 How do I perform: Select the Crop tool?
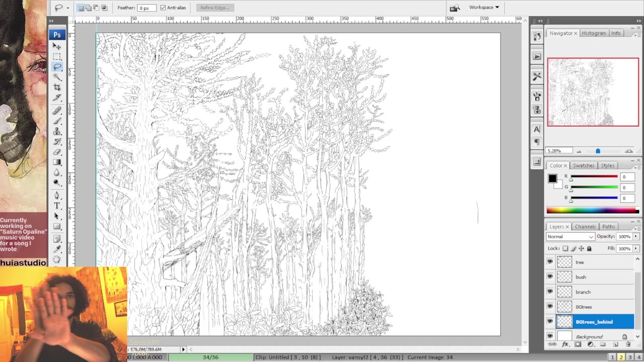(57, 87)
